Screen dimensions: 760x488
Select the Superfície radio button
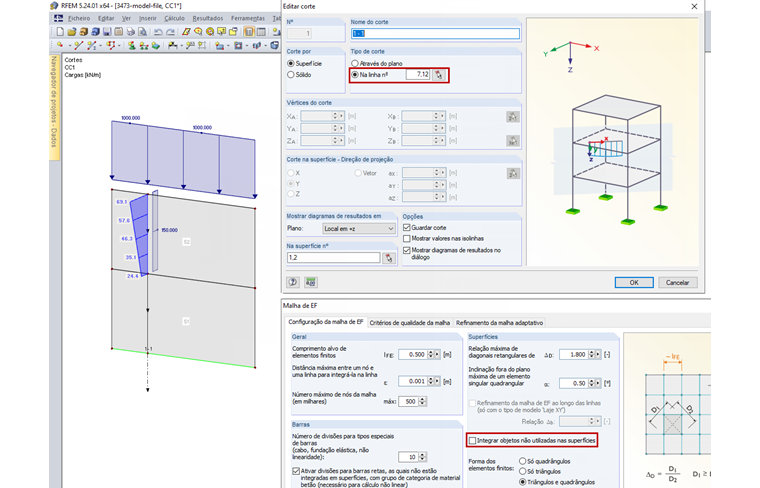(x=291, y=63)
